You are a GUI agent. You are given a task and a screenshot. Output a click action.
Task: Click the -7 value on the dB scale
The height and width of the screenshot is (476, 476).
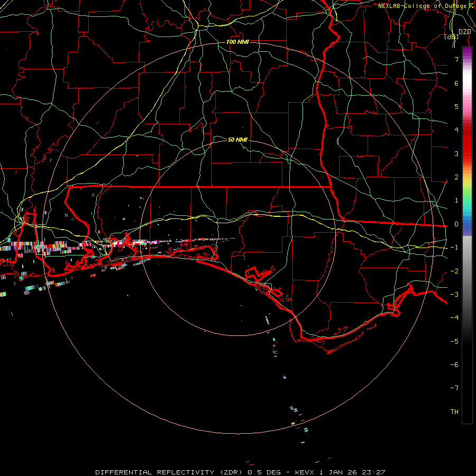click(454, 388)
